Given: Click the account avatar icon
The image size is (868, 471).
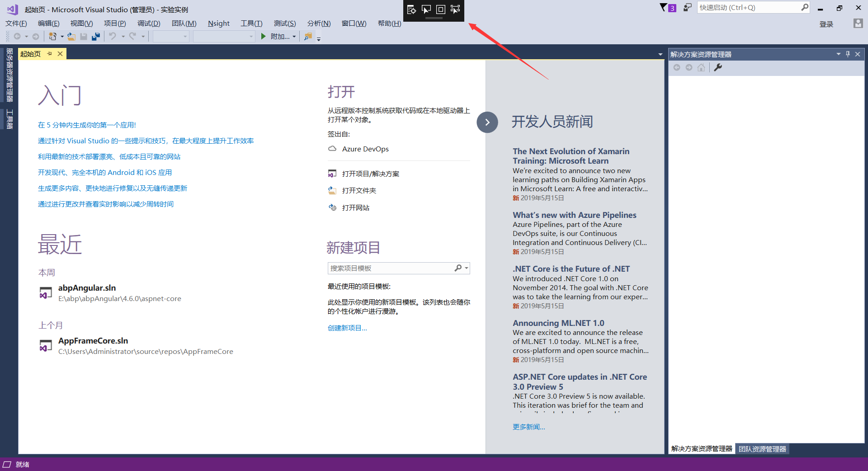Looking at the screenshot, I should [x=858, y=24].
